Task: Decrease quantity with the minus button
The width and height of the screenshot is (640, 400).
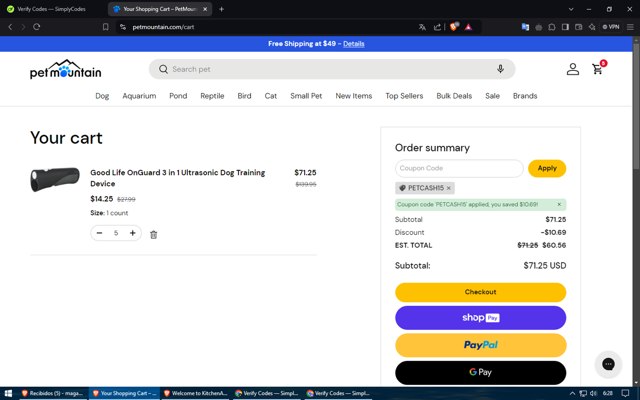Action: (x=99, y=233)
